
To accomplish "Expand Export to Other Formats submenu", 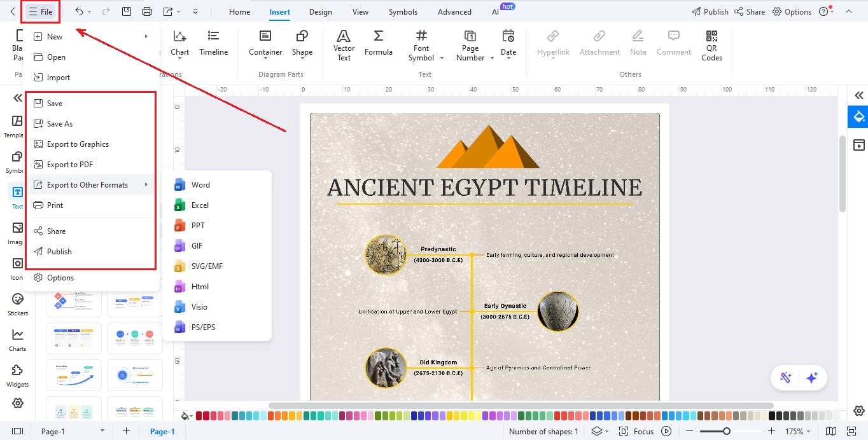I will pos(90,184).
